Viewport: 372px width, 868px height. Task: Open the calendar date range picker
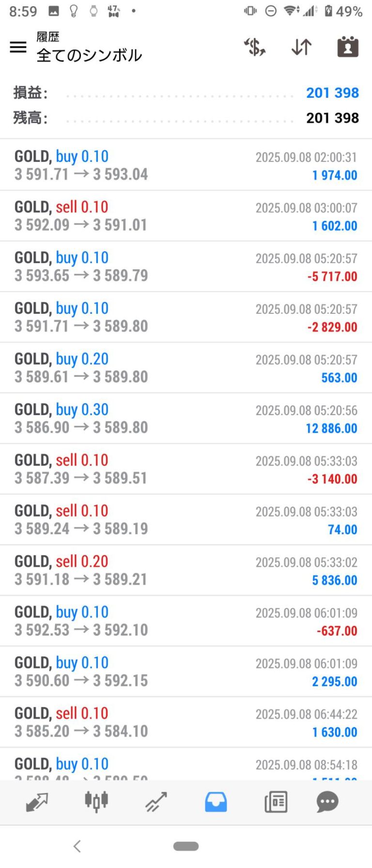coord(347,47)
